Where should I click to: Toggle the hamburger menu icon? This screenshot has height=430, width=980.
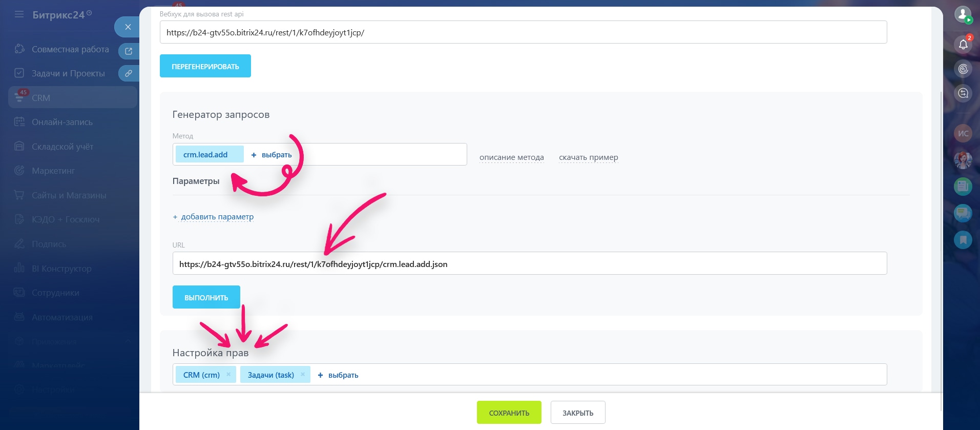19,14
